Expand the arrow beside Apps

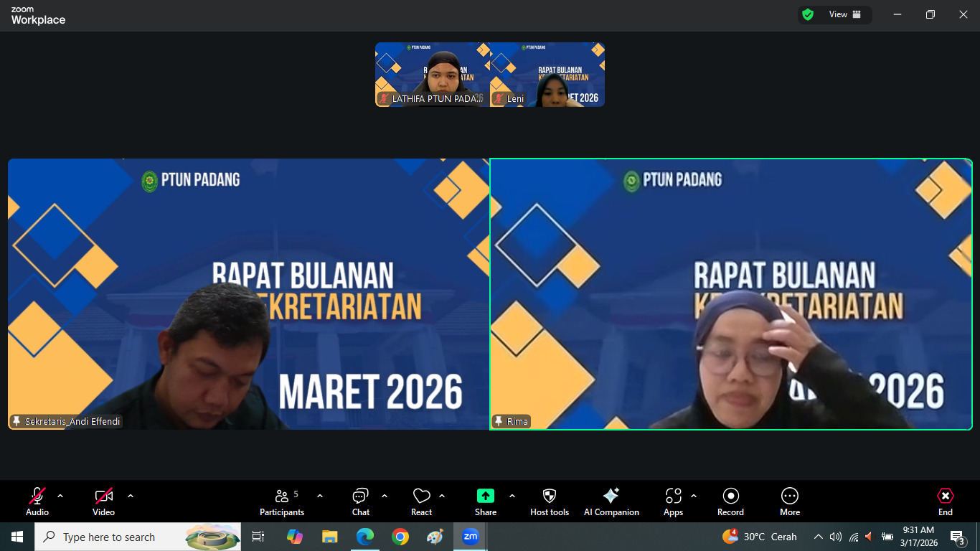[x=694, y=496]
